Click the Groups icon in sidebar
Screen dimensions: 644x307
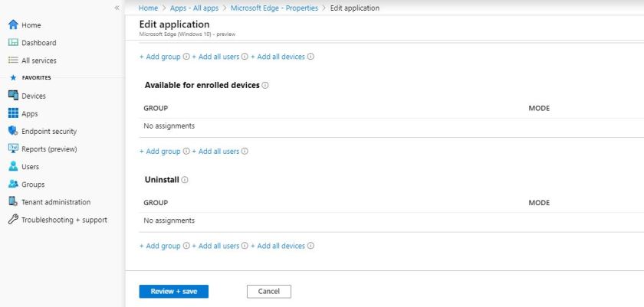pos(12,185)
